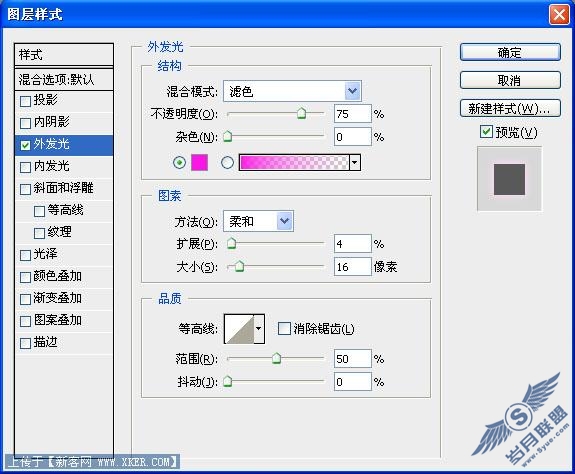Open the 混合模式 blend mode dropdown
Viewport: 575px width, 474px height.
(292, 91)
